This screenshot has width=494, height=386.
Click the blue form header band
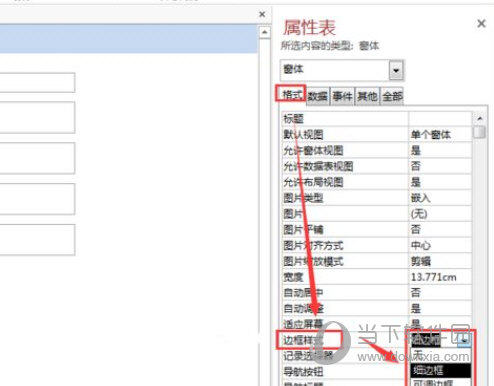point(129,39)
